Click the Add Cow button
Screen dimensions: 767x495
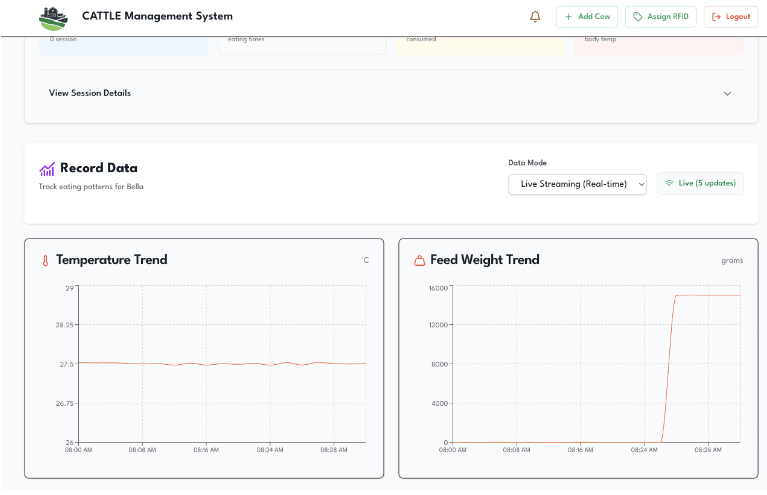pyautogui.click(x=587, y=17)
